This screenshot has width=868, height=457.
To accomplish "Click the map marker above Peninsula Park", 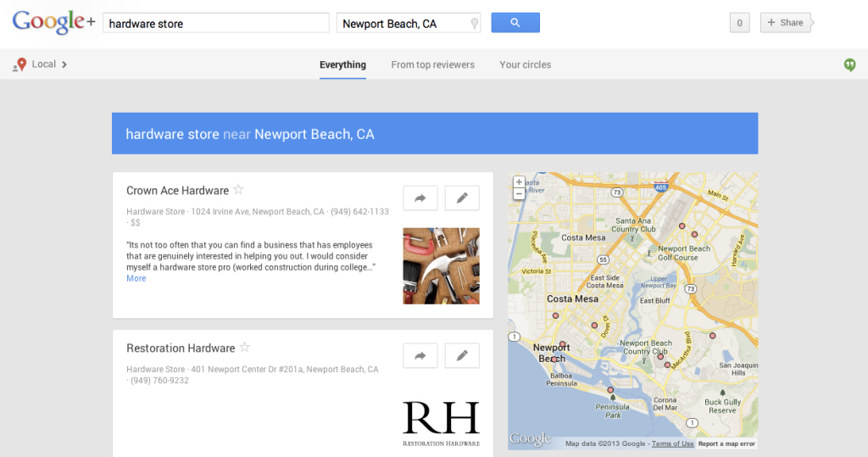I will 610,390.
